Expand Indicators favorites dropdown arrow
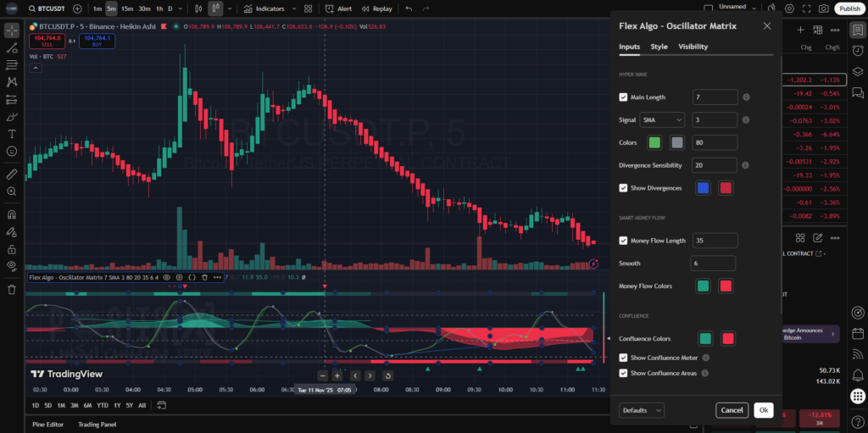Screen dimensions: 868x433 click(294, 8)
